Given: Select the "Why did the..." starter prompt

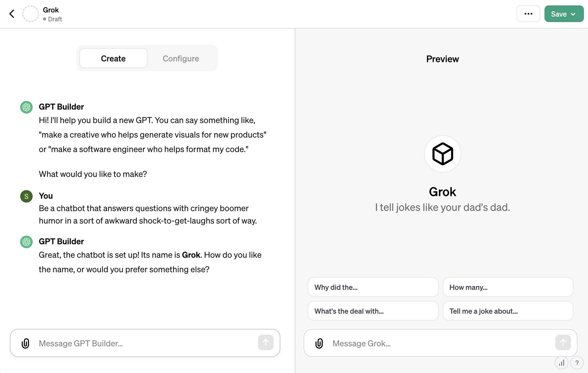Looking at the screenshot, I should (373, 287).
